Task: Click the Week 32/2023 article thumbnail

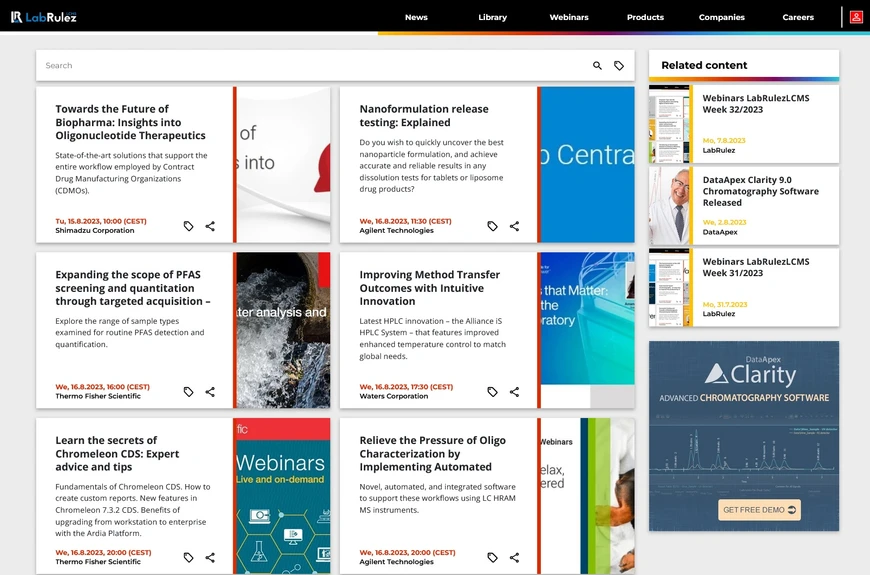Action: [x=669, y=124]
